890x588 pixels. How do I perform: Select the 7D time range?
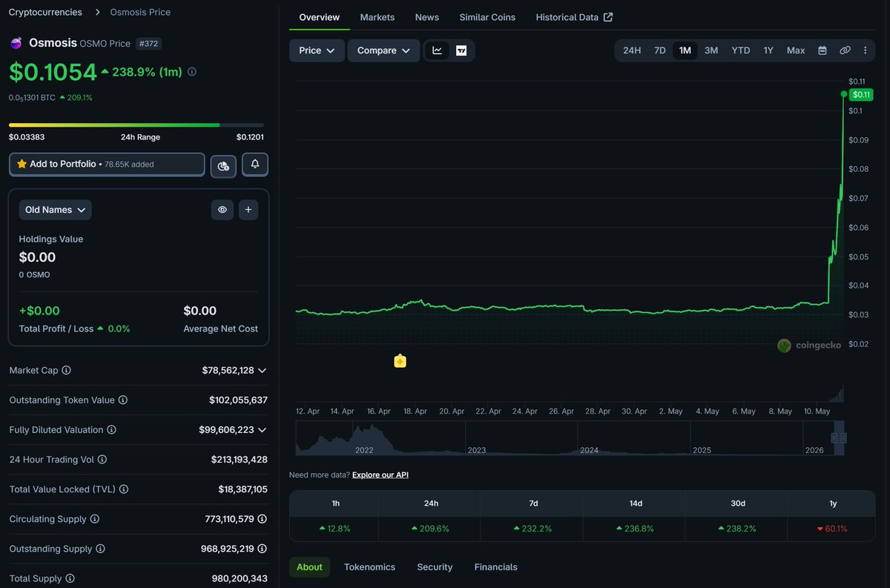coord(659,50)
